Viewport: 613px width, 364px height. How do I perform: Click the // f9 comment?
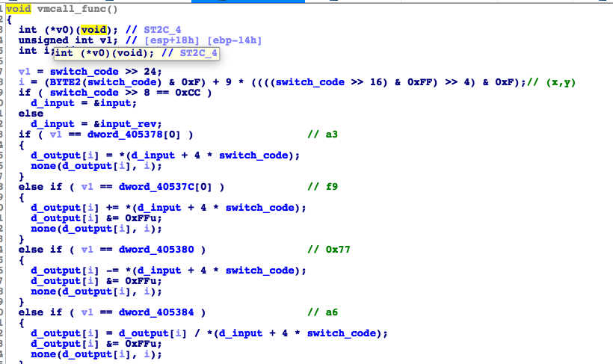pos(322,187)
